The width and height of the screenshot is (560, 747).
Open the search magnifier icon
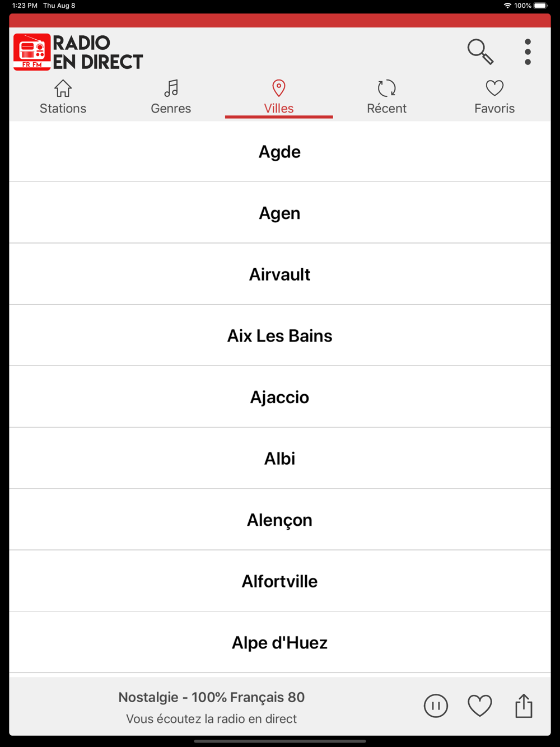tap(480, 52)
